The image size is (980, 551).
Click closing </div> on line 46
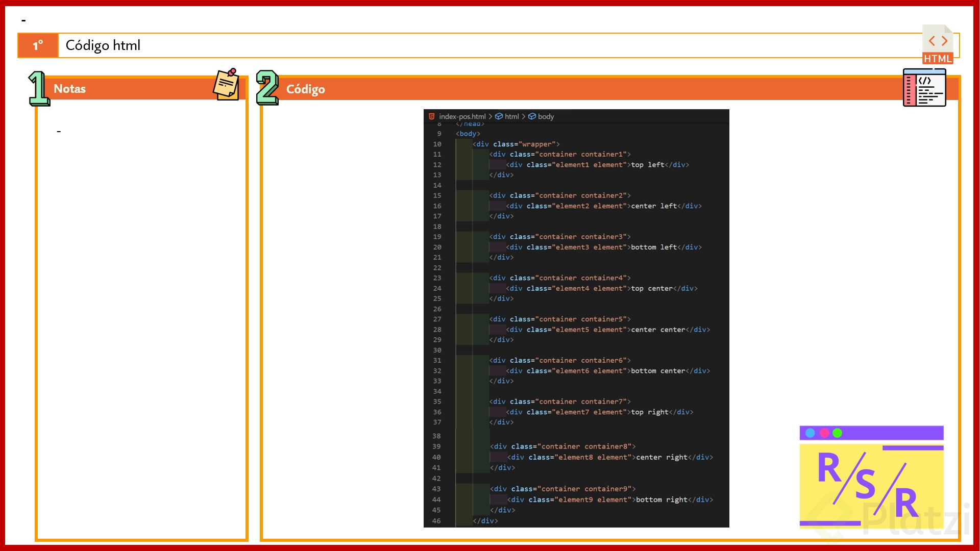485,521
